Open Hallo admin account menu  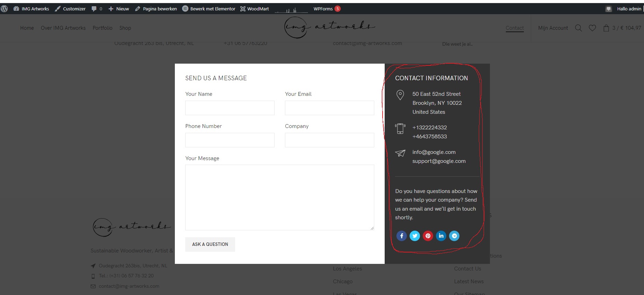click(629, 9)
